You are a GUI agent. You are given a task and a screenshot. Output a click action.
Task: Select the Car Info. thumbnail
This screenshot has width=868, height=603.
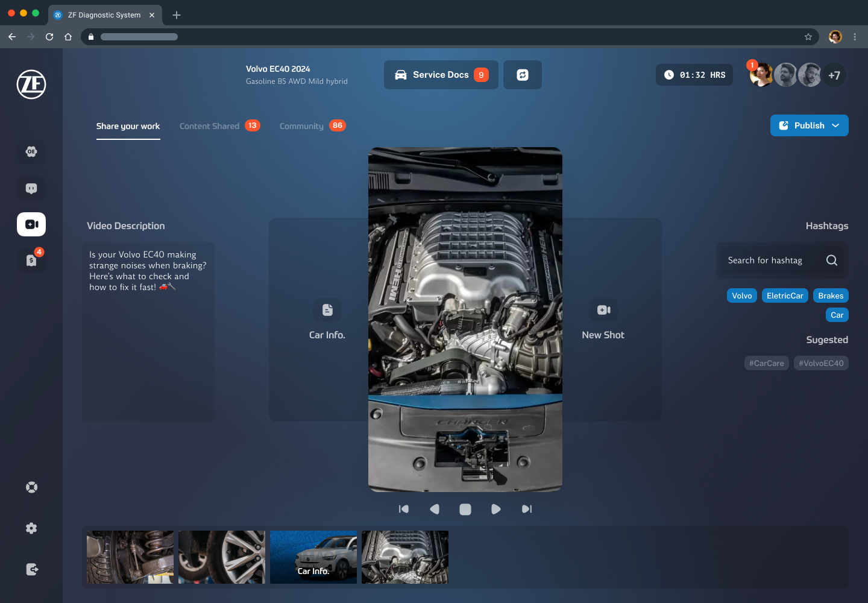point(313,557)
